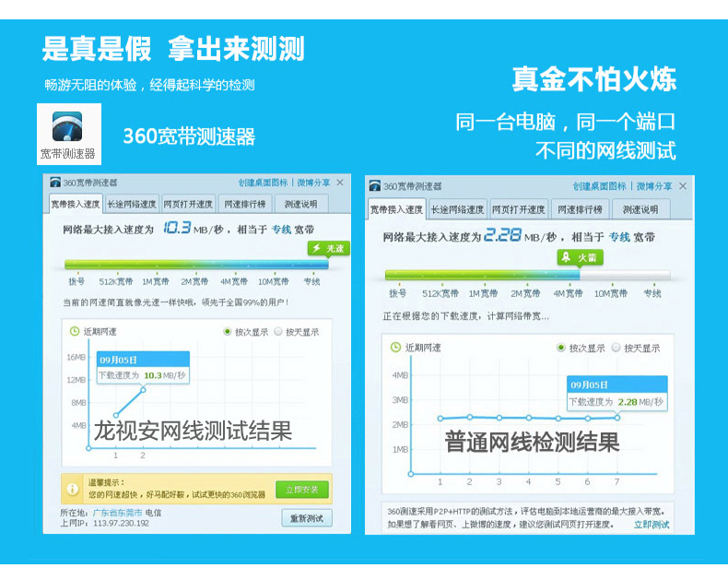The width and height of the screenshot is (728, 568).
Task: Click the 重新测试 button
Action: tap(307, 518)
